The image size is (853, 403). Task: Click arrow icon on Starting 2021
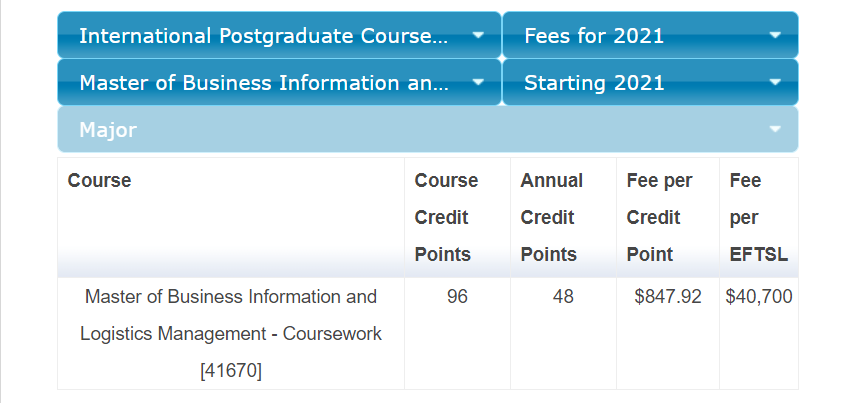[775, 83]
